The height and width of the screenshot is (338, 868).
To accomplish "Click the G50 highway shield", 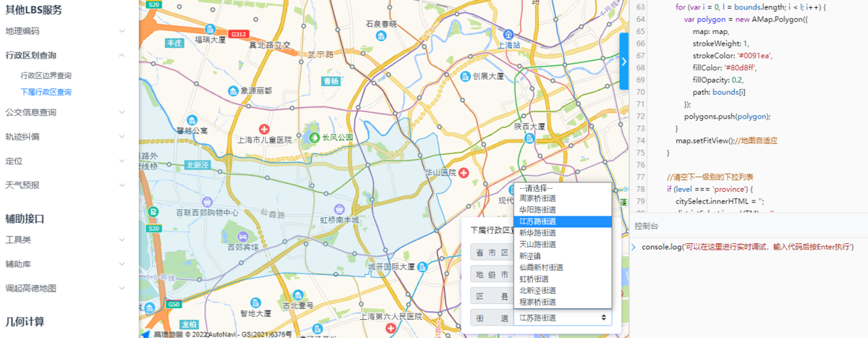I will click(174, 305).
